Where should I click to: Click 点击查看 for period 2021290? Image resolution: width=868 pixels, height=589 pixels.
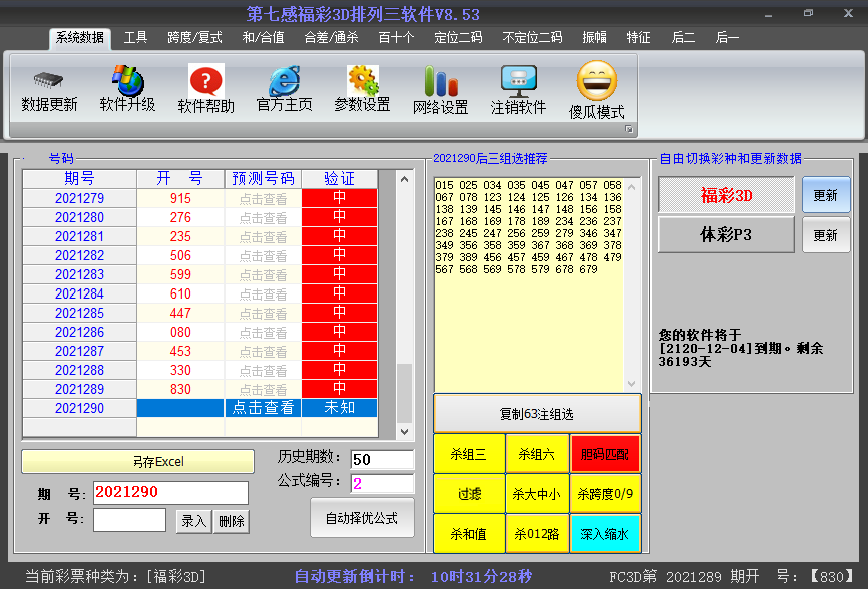pos(263,408)
